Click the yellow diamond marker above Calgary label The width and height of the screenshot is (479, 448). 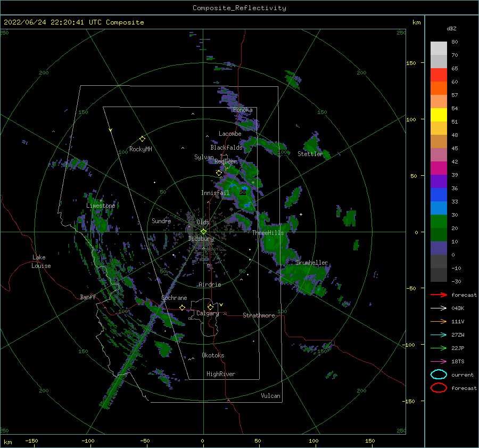(210, 307)
